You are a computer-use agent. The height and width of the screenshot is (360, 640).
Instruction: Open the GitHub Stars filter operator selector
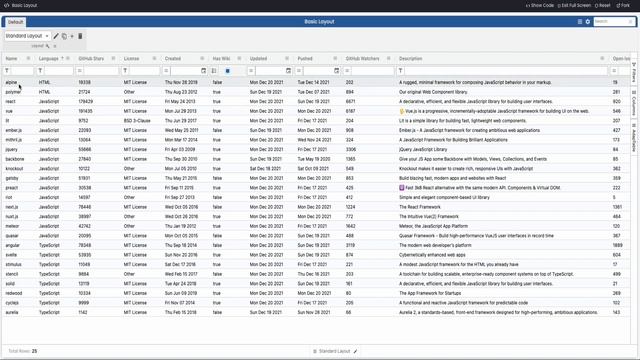coord(80,71)
